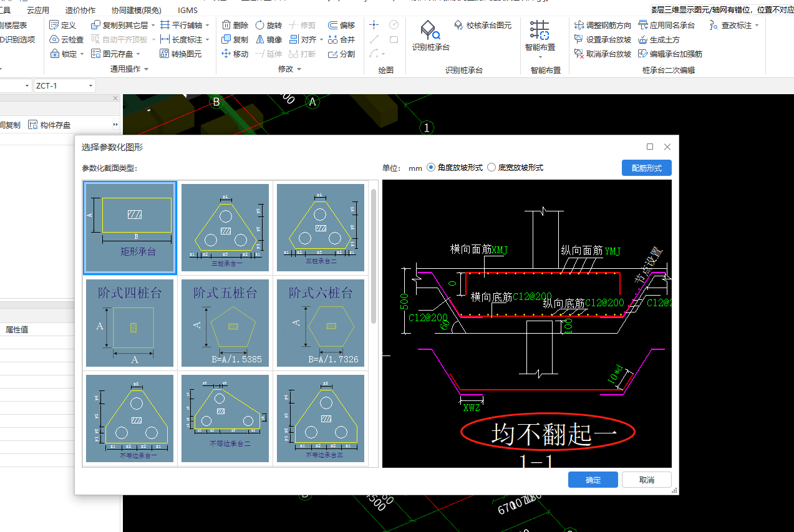Select the 不等边承台二 thumbnail

(x=225, y=418)
